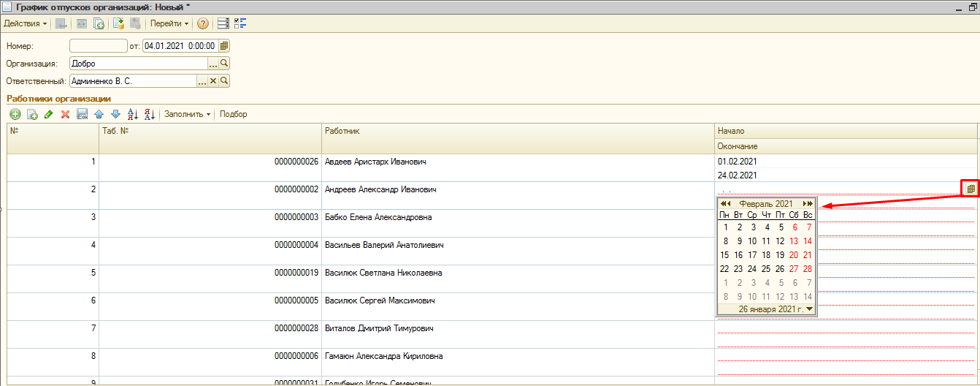The width and height of the screenshot is (980, 386).
Task: Click the copy document icon in top toolbar
Action: 99,23
